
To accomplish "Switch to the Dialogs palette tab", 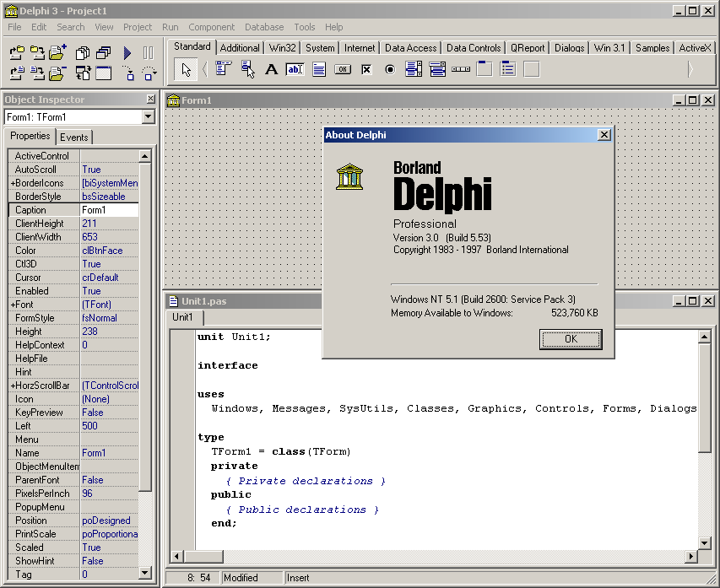I will pyautogui.click(x=570, y=48).
